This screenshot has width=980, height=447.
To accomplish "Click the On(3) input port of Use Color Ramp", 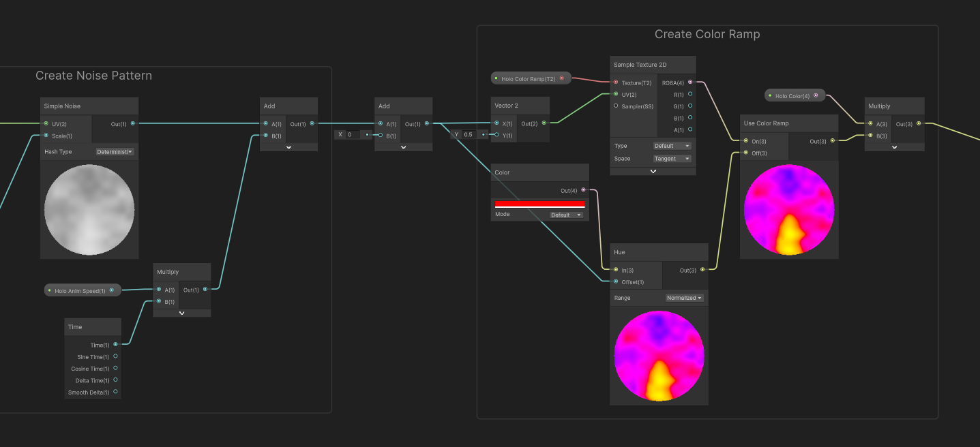I will click(745, 140).
